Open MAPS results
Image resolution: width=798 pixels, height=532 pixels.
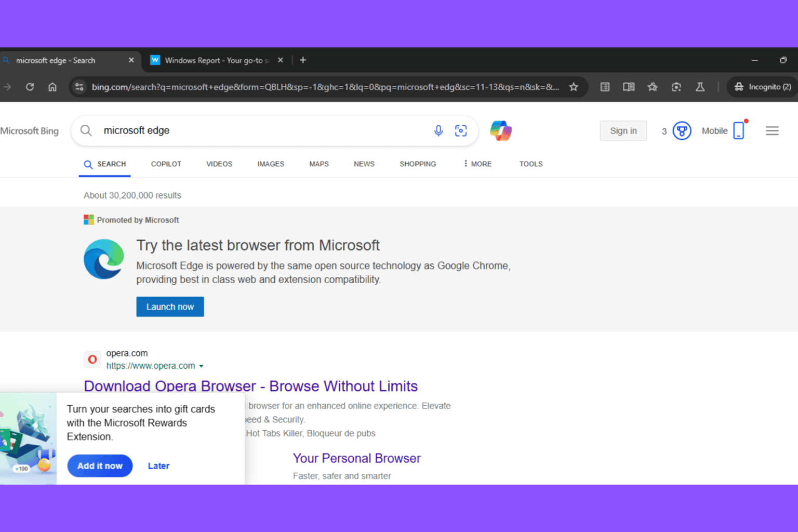click(319, 164)
